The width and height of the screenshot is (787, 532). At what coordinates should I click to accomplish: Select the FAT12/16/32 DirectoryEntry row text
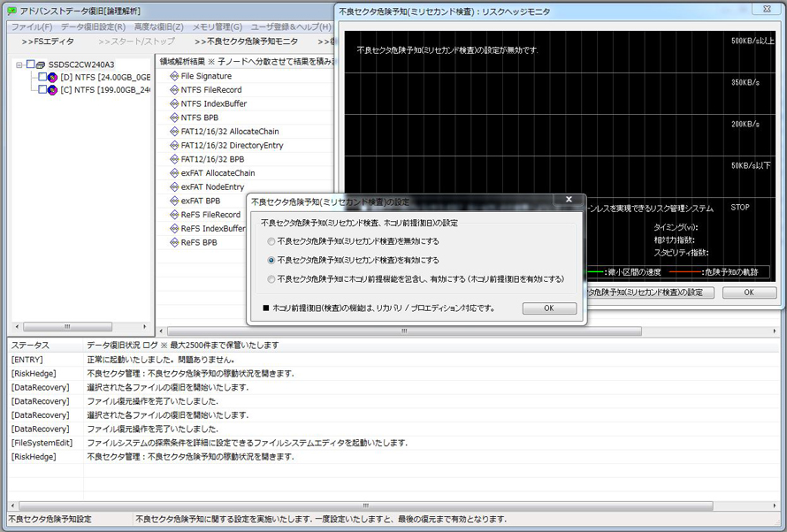pyautogui.click(x=232, y=146)
